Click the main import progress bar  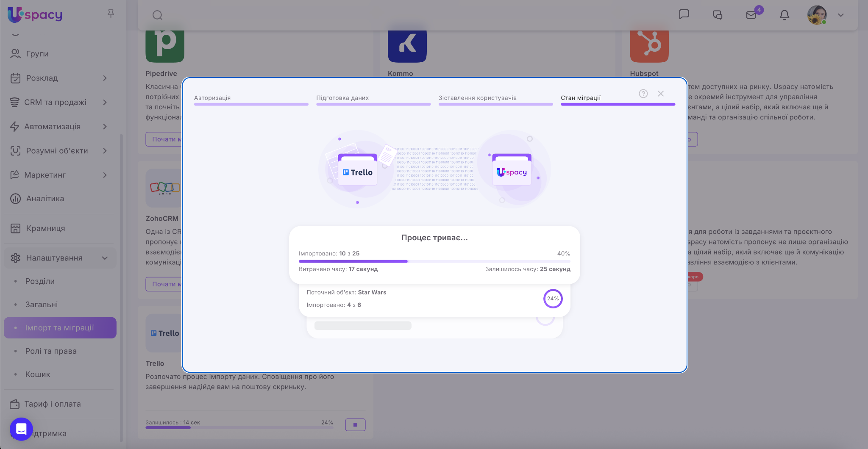tap(434, 261)
